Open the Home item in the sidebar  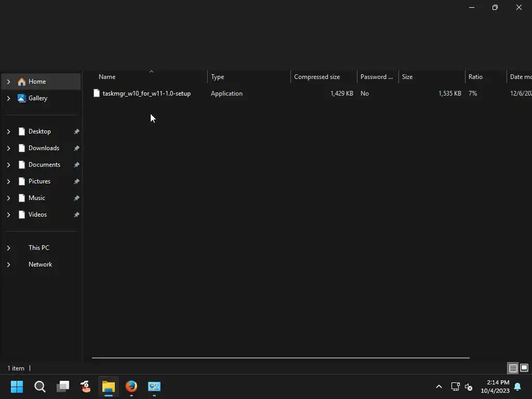click(41, 82)
